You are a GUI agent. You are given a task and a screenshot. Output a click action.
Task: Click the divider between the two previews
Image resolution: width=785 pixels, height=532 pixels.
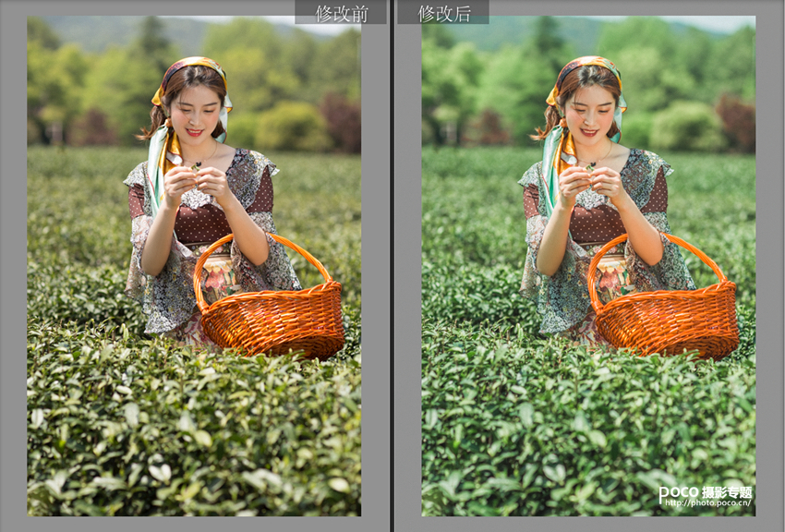click(392, 266)
